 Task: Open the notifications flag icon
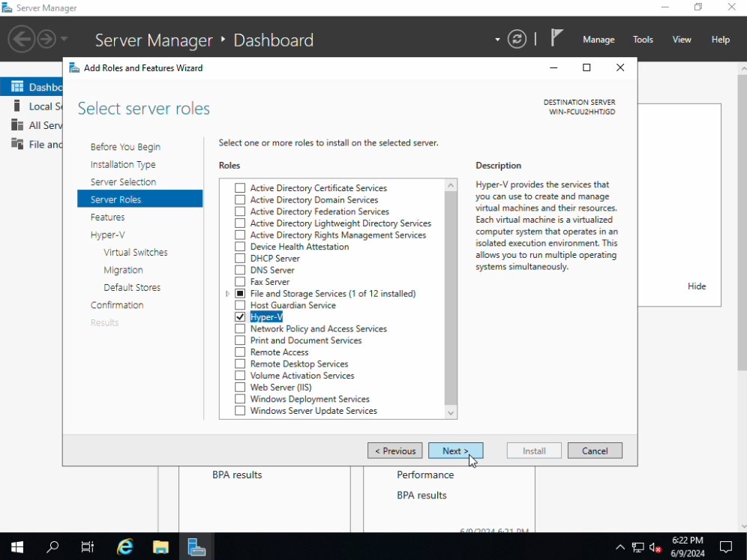556,38
